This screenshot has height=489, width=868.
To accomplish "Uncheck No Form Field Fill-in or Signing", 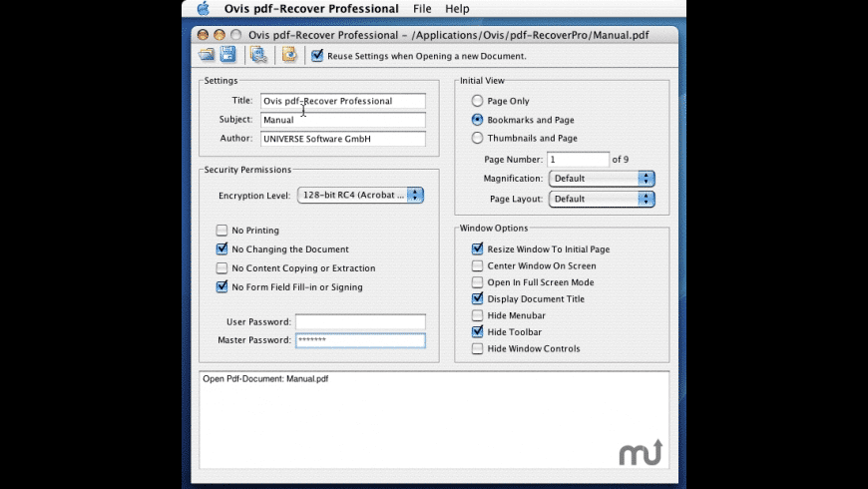I will pyautogui.click(x=221, y=286).
